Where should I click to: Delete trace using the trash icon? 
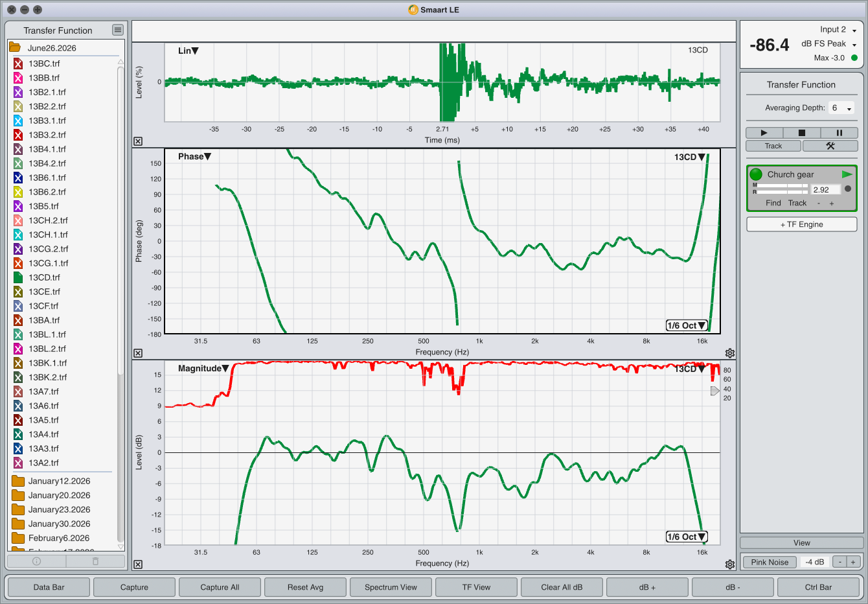pos(95,561)
